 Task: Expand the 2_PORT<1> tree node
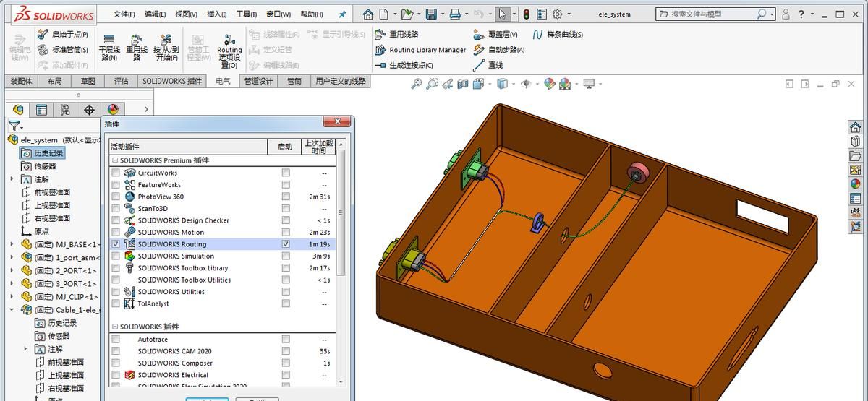(12, 270)
